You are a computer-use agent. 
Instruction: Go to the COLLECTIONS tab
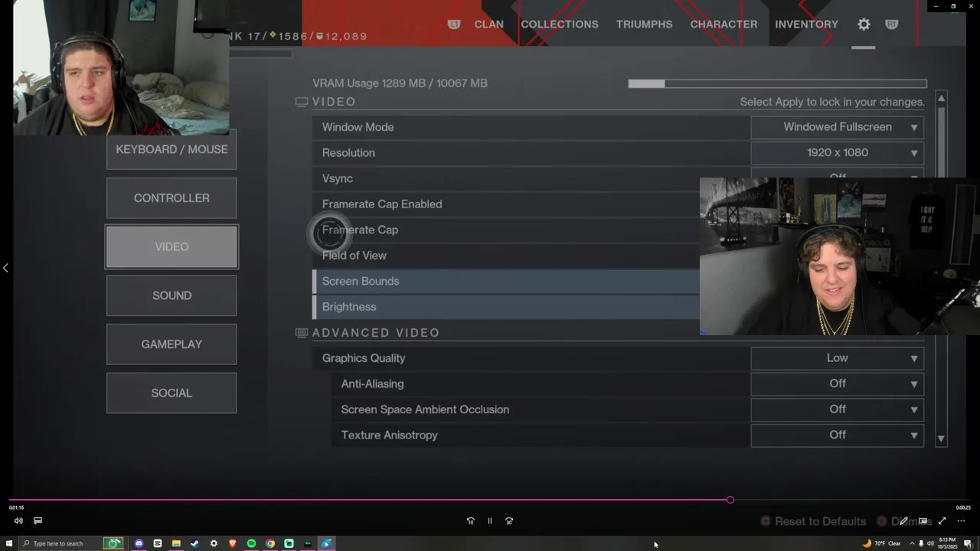[560, 24]
